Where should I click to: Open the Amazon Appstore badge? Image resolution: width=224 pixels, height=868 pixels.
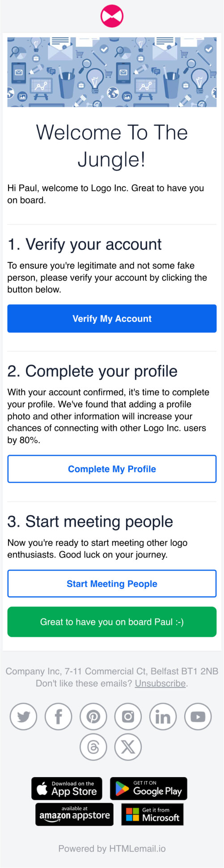point(74,814)
